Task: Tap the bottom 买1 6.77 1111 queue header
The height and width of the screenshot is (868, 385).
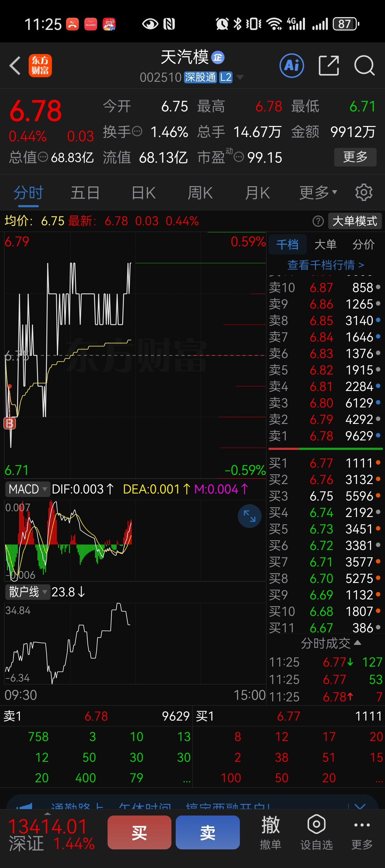Action: click(x=289, y=716)
